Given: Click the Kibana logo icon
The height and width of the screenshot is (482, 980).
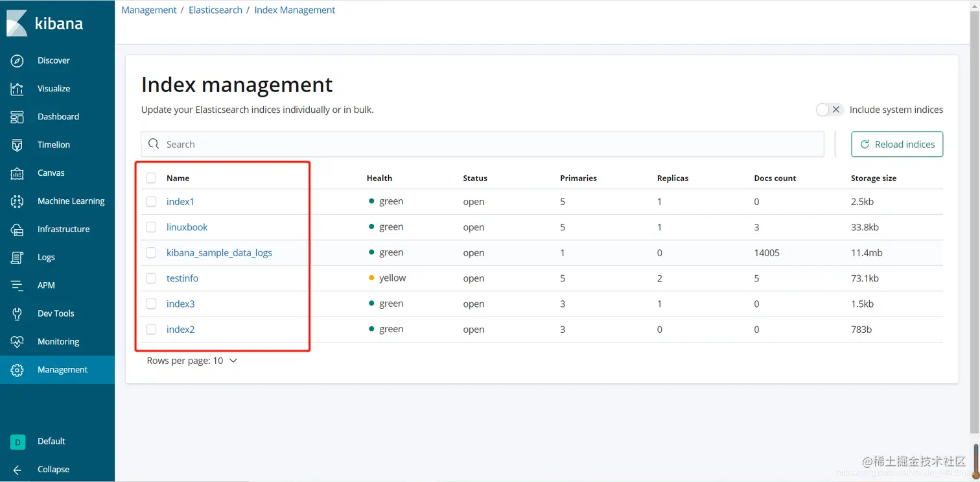Looking at the screenshot, I should click(x=17, y=23).
